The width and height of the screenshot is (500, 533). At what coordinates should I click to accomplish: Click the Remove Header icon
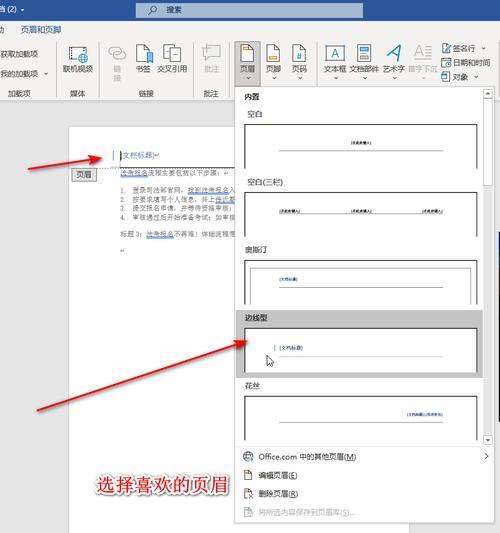(248, 493)
